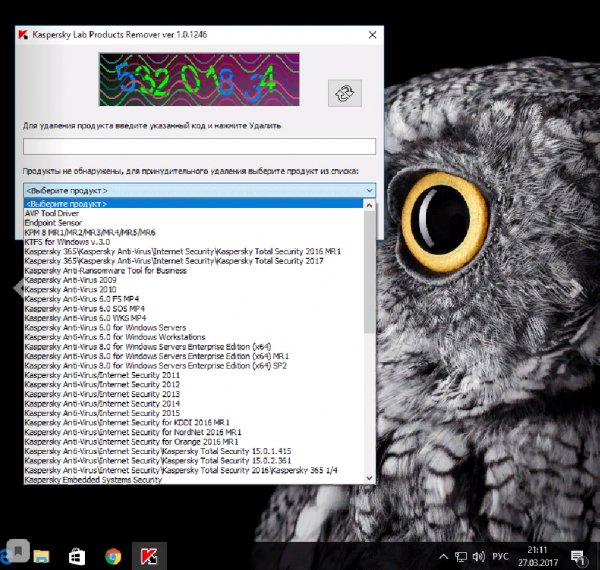Open the Action Center notifications icon
600x570 pixels.
(578, 557)
